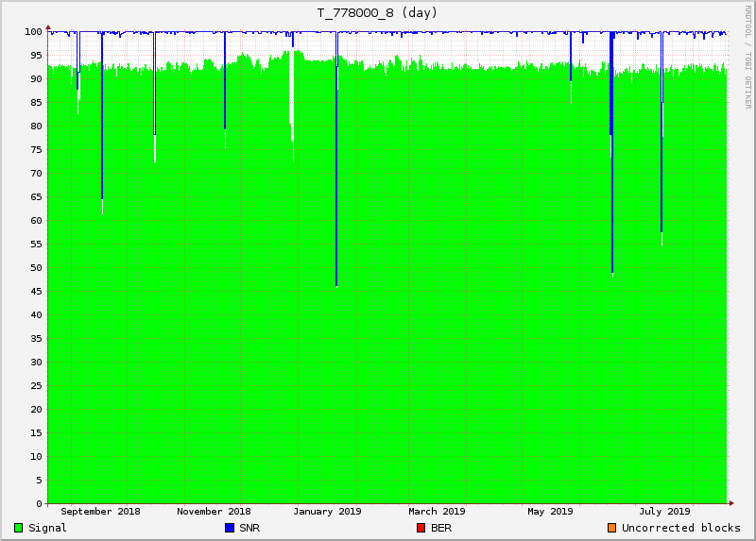The image size is (756, 541).
Task: Click the 'January 2019' axis label
Action: (327, 511)
